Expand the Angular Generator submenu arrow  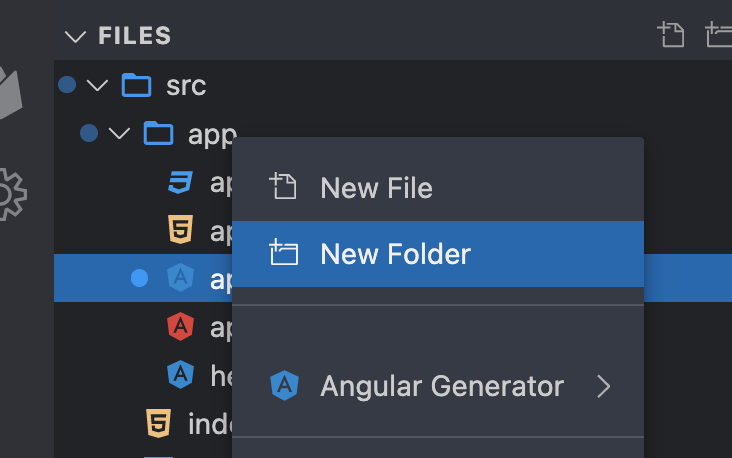click(x=604, y=387)
